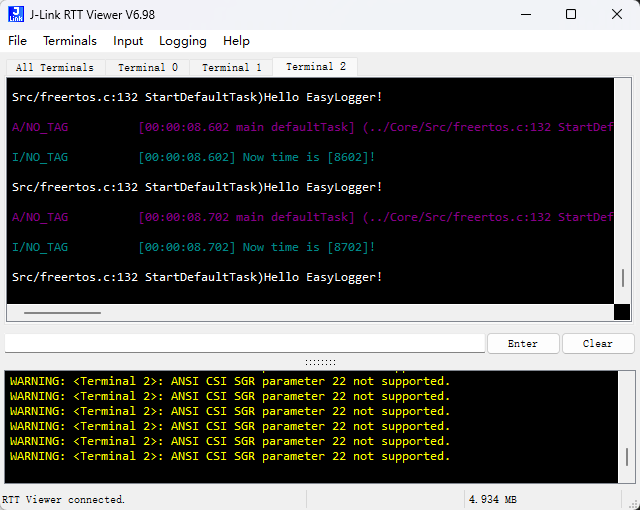Focus the terminal input text field
Screen dimensions: 640x510
(x=245, y=343)
